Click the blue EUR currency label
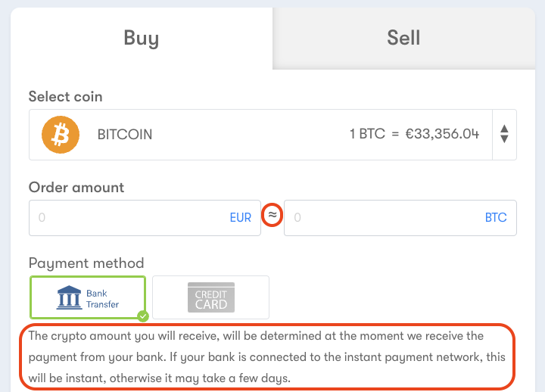The image size is (545, 392). (241, 217)
